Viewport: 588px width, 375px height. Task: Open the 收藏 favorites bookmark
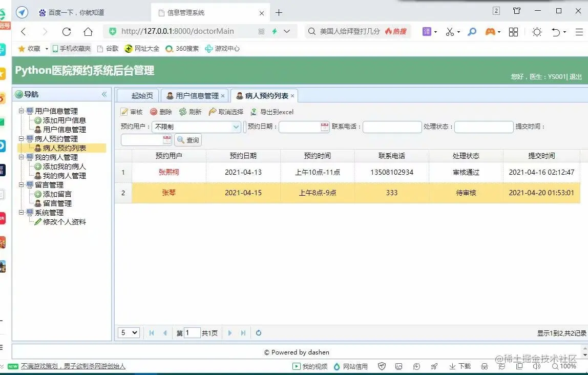pos(29,49)
